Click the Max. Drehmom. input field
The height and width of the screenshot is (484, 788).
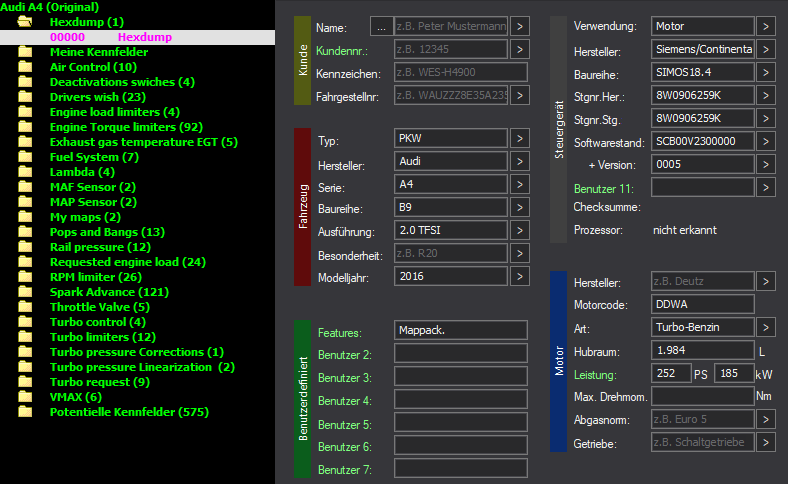(x=703, y=396)
